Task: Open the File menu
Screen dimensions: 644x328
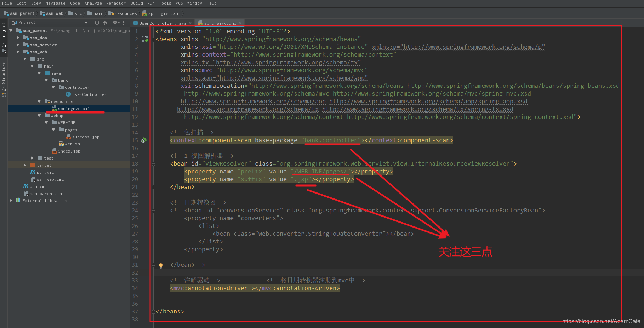Action: (x=7, y=3)
